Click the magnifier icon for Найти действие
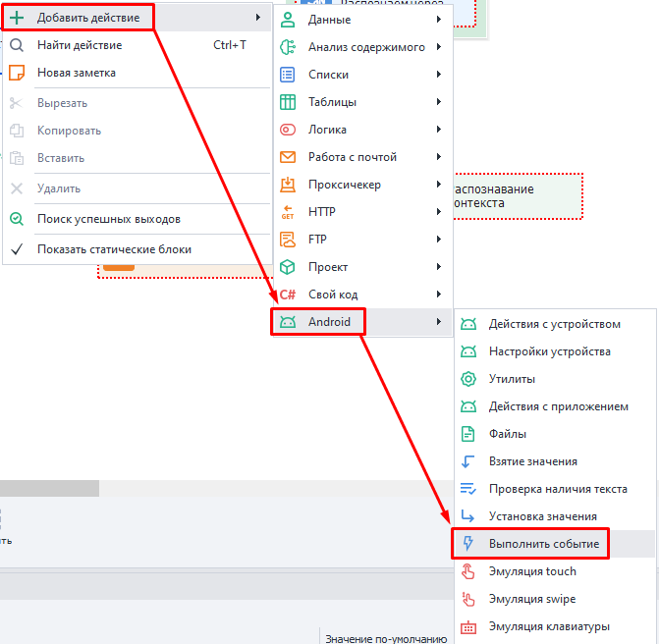The width and height of the screenshot is (659, 644). 17,45
